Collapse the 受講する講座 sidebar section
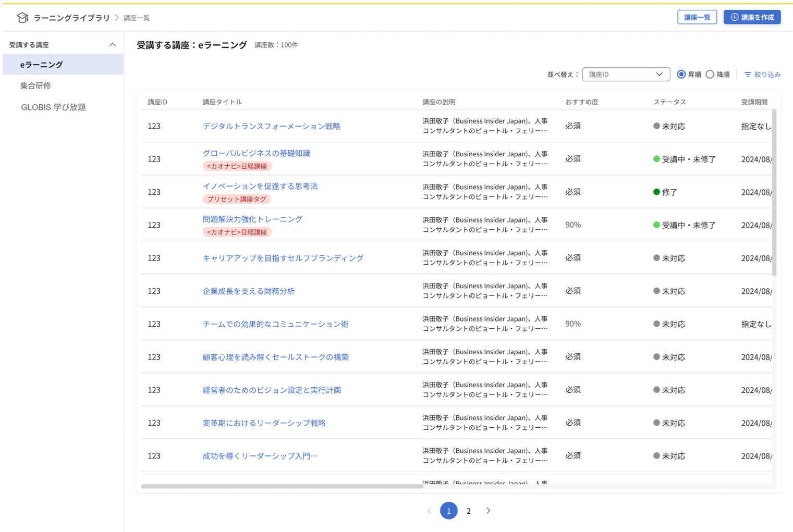Image resolution: width=793 pixels, height=532 pixels. 112,44
